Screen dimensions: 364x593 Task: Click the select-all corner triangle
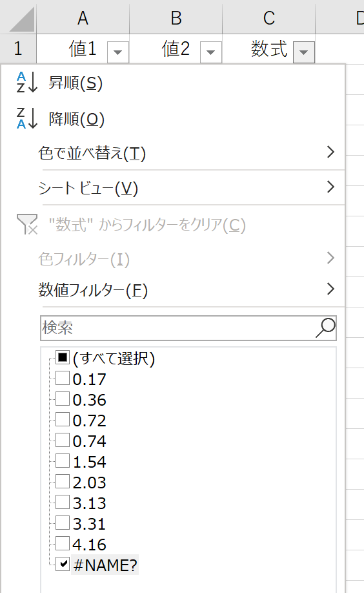pyautogui.click(x=22, y=19)
